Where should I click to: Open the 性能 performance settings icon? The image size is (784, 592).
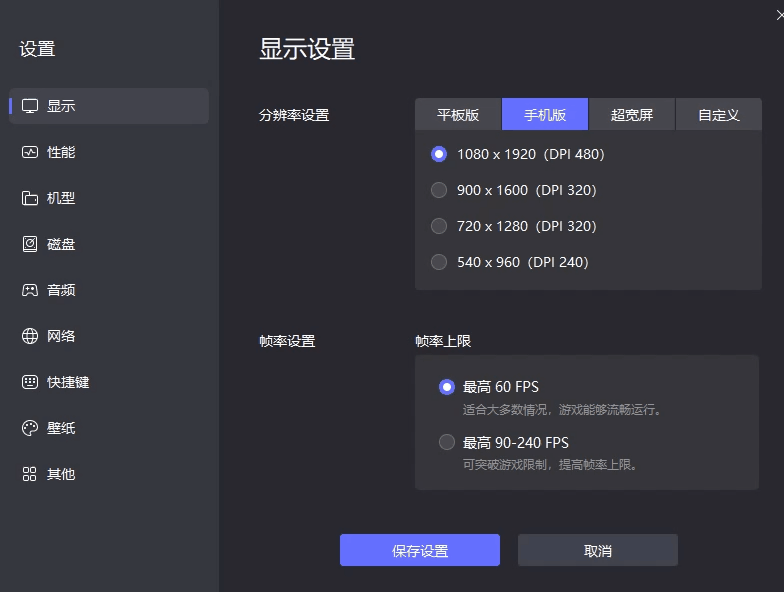click(x=30, y=152)
